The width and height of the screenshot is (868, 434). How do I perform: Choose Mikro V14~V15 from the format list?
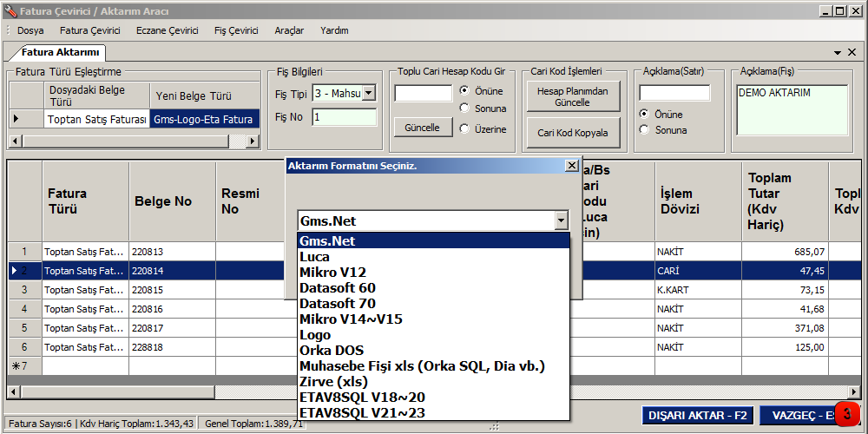tap(433, 319)
